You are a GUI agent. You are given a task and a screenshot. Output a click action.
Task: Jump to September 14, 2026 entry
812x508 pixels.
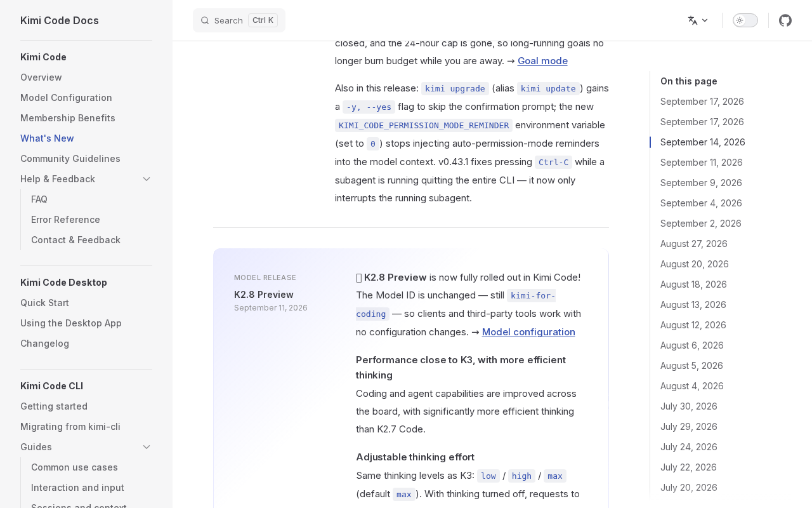[703, 142]
